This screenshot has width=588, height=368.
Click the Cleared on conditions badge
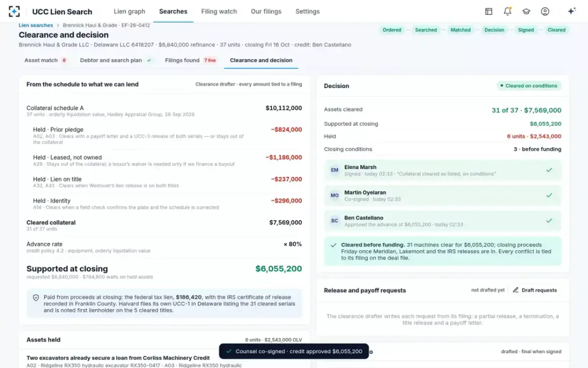pos(529,86)
